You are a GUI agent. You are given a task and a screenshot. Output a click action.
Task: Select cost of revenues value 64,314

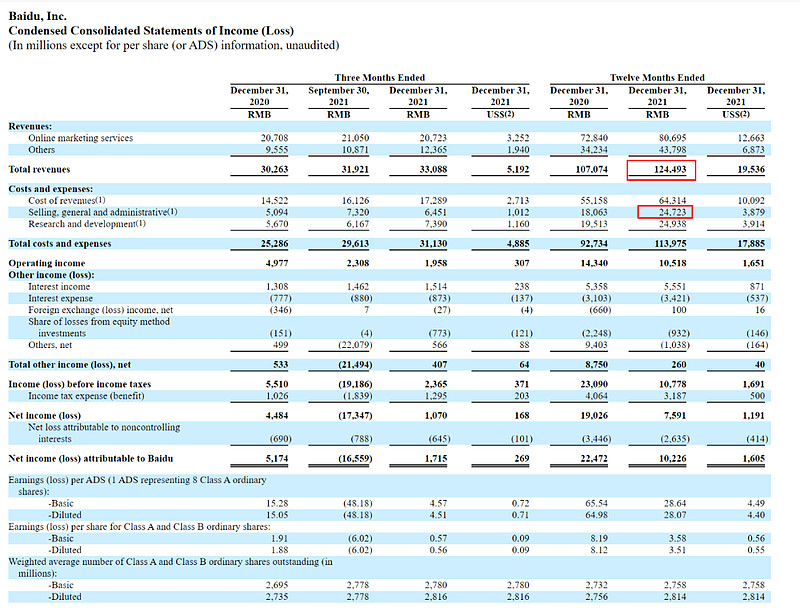[672, 200]
